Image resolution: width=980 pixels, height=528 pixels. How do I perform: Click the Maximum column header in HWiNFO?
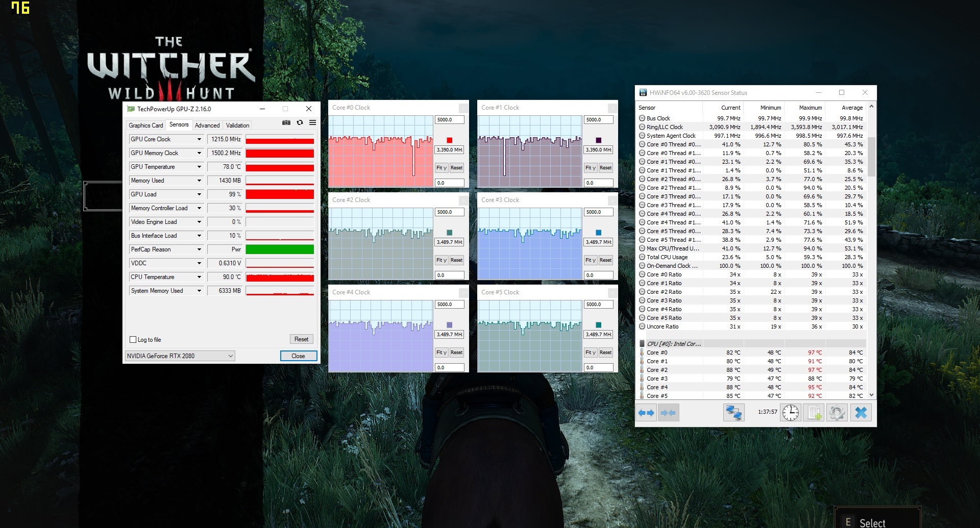click(x=804, y=108)
